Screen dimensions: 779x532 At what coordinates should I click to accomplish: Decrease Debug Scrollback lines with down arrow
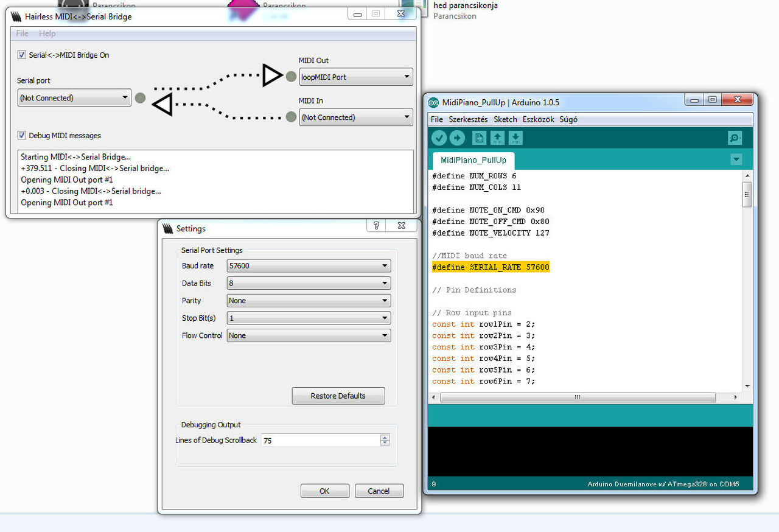coord(385,443)
